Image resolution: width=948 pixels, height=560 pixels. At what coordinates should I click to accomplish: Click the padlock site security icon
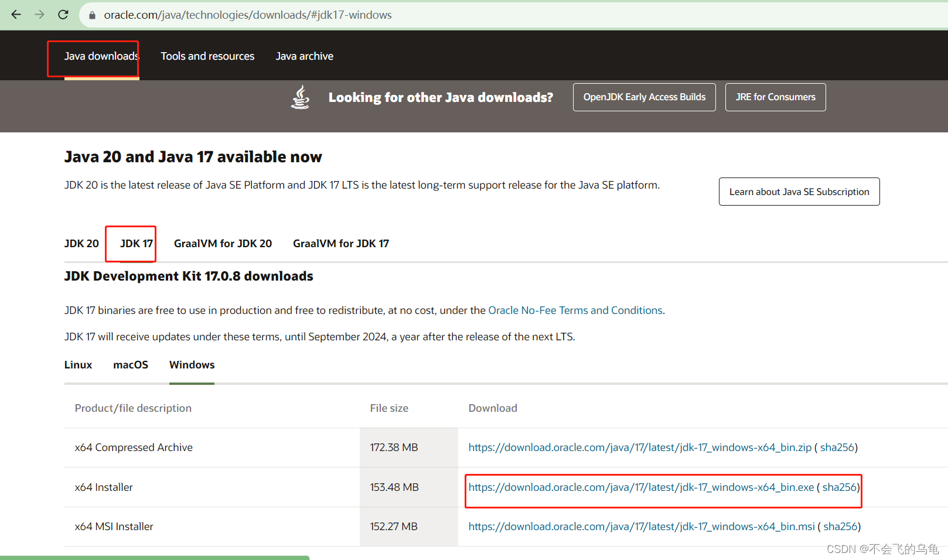tap(92, 15)
